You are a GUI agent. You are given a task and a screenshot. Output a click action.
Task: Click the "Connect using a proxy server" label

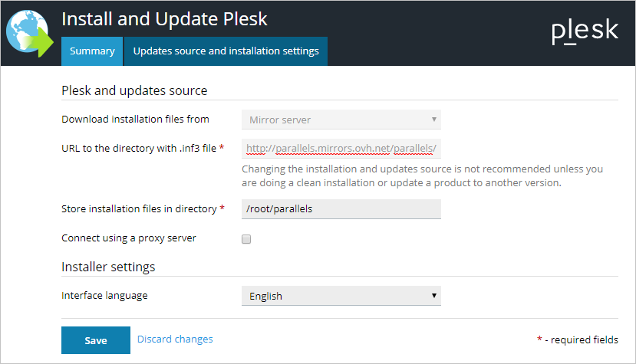click(x=129, y=238)
